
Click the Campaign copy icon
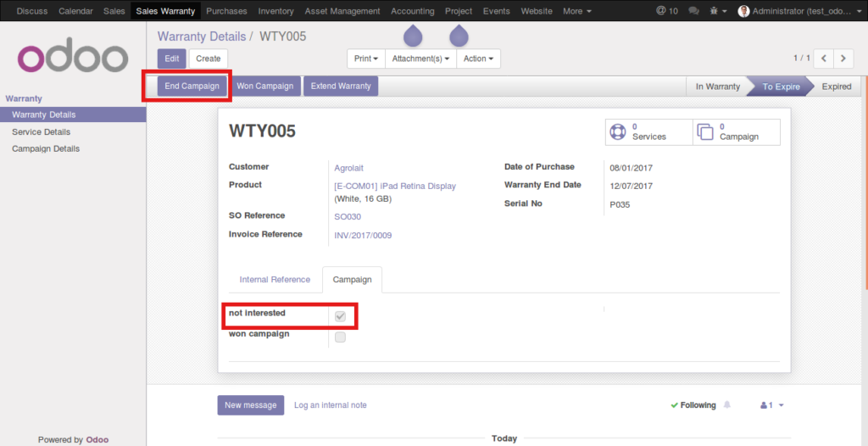point(704,132)
